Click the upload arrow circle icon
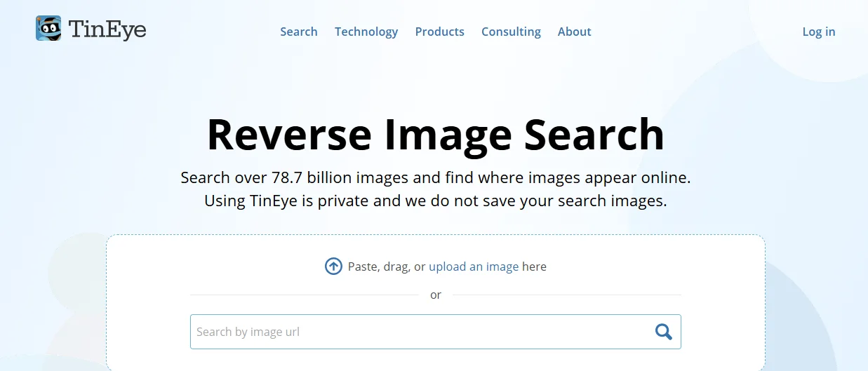This screenshot has width=868, height=371. point(333,267)
